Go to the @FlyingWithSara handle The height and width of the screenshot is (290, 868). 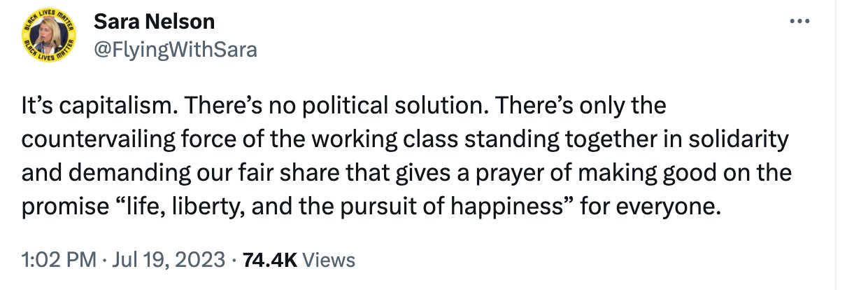175,50
